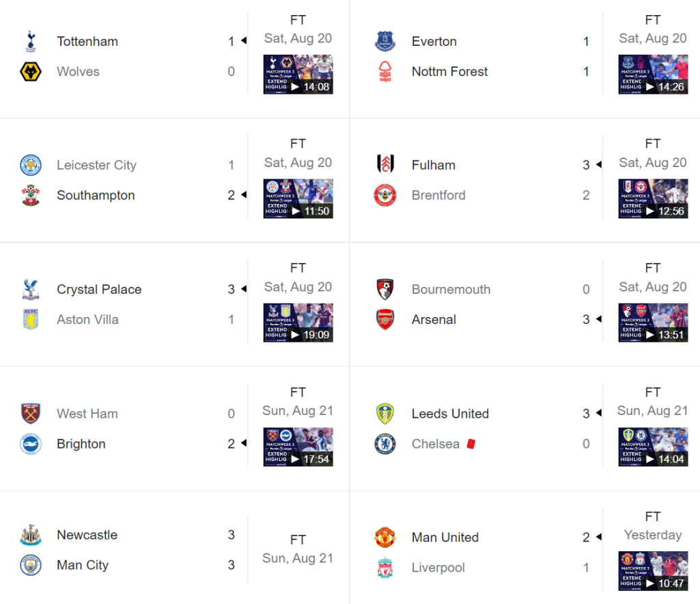Image resolution: width=700 pixels, height=604 pixels.
Task: Play the 19:09 Crystal Palace highlights video
Action: [298, 323]
